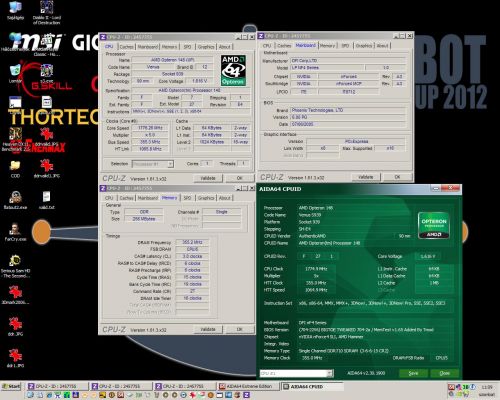This screenshot has height=400, width=500.
Task: Click Validate in the CPU-Z Memory window
Action: [x=208, y=329]
